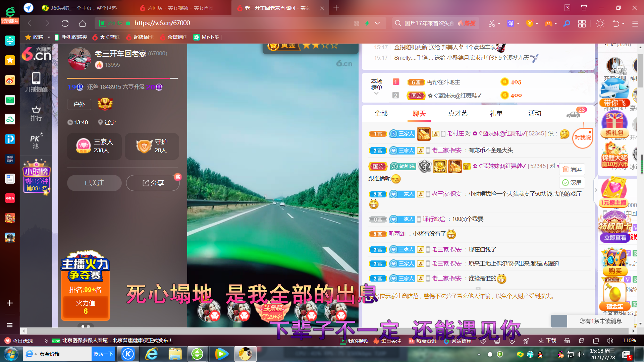Open the 北京医保参保人专属 news link
Image resolution: width=644 pixels, height=362 pixels.
[x=117, y=341]
